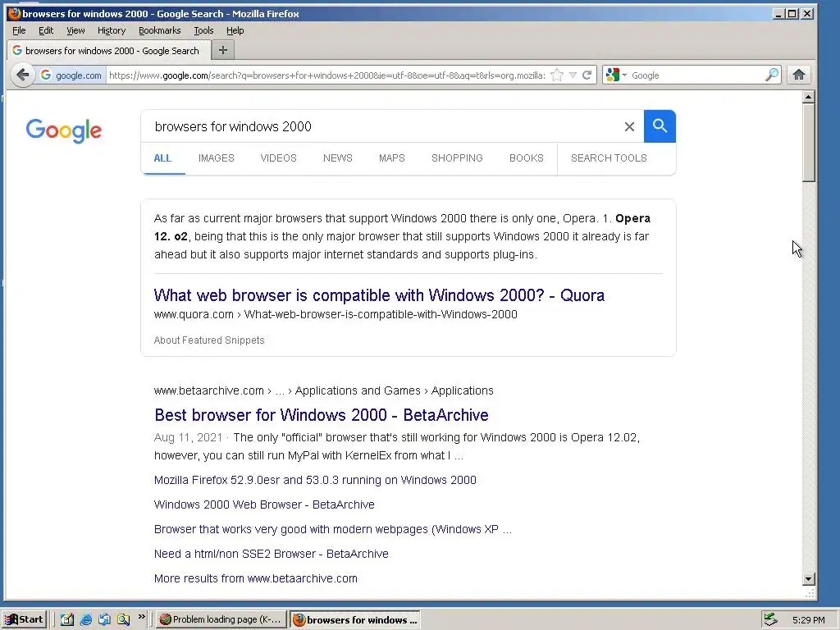
Task: Click the Google logo
Action: 64,130
